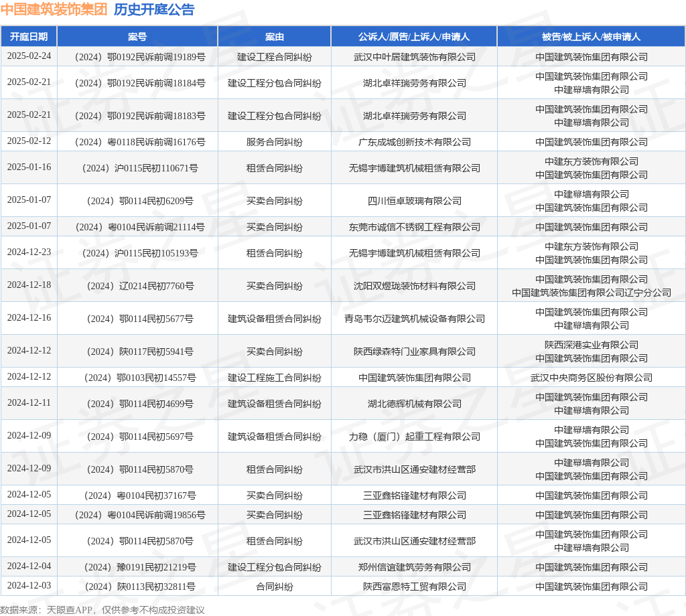Click the cause 服务合同纠纷

[x=274, y=142]
